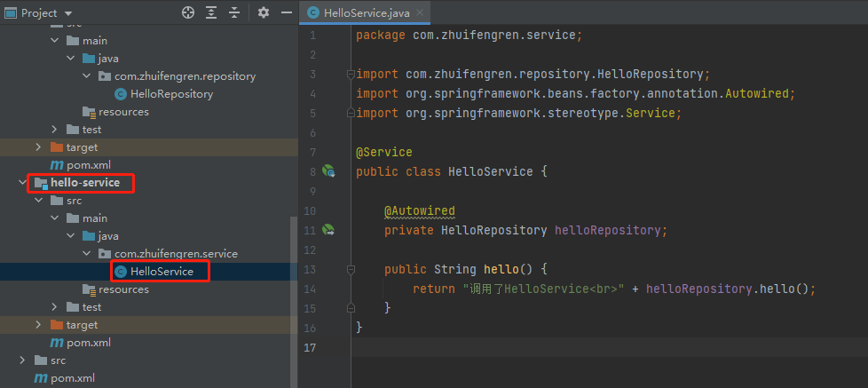Open Project panel settings gear
868x388 pixels.
[x=263, y=13]
